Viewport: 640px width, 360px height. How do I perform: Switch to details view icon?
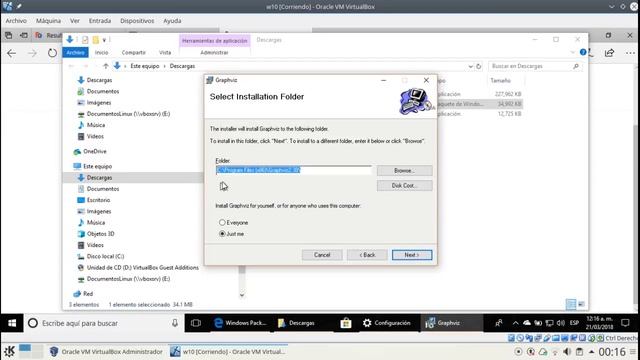(x=571, y=304)
